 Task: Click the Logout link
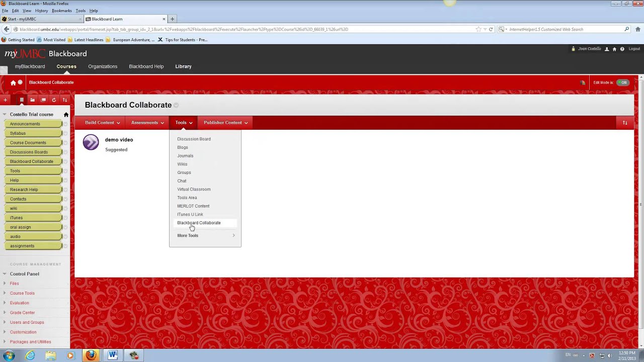click(634, 49)
